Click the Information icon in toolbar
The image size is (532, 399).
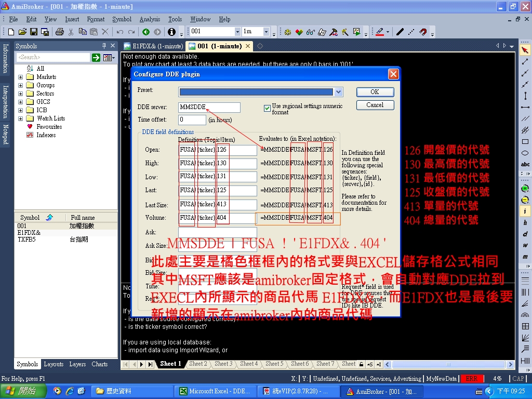[x=171, y=32]
